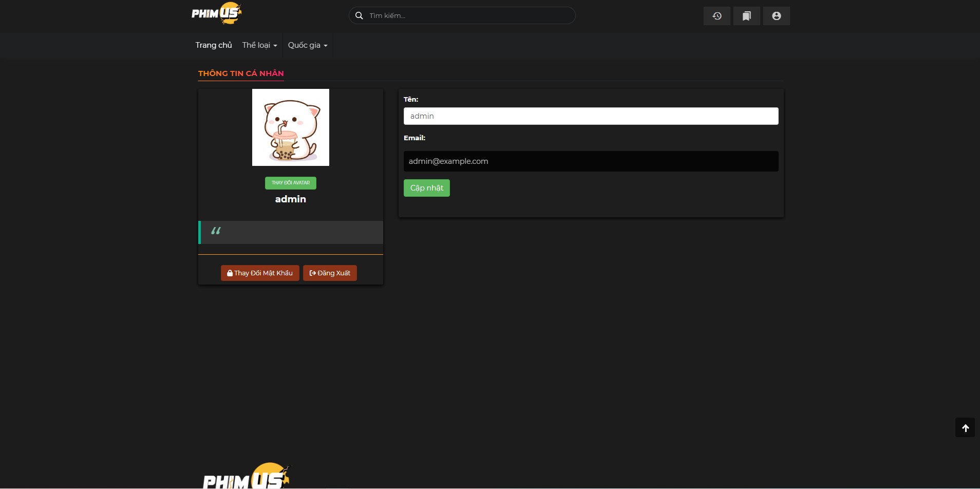
Task: Click the user account icon
Action: tap(776, 16)
